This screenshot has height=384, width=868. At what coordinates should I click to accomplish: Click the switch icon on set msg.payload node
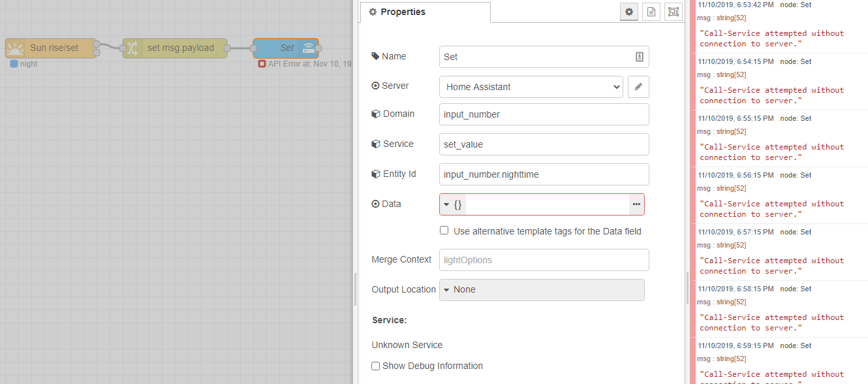coord(131,48)
